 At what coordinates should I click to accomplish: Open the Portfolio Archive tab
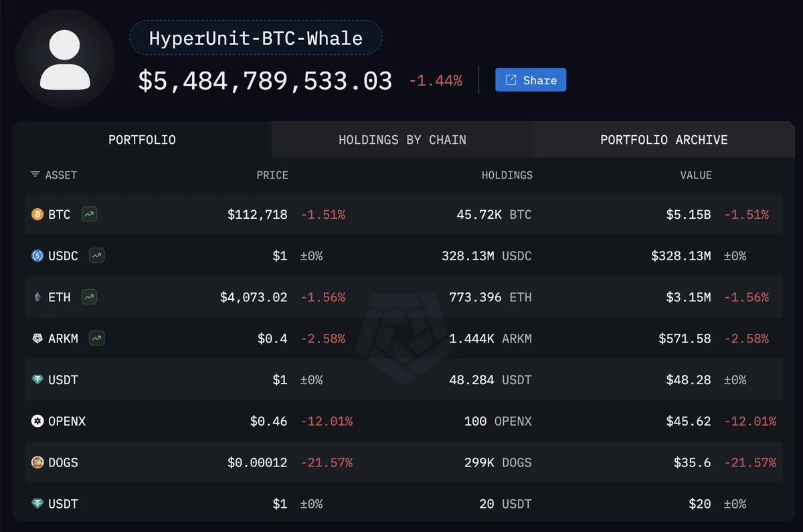coord(664,140)
